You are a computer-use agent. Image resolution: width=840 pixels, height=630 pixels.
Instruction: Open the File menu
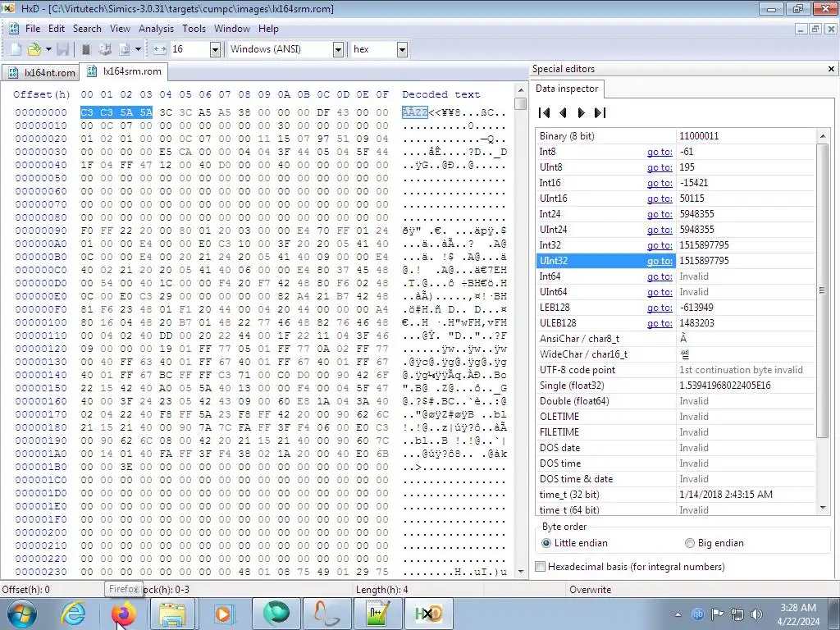33,29
